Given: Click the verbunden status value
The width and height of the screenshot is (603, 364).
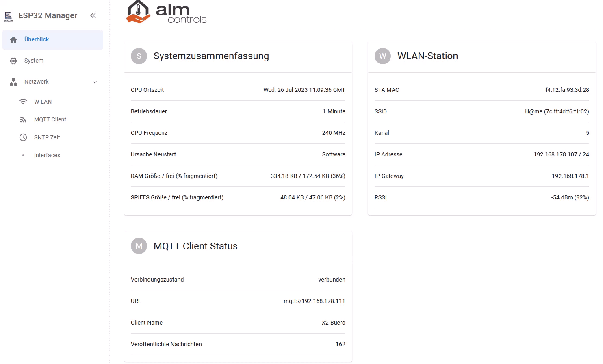Looking at the screenshot, I should (332, 279).
